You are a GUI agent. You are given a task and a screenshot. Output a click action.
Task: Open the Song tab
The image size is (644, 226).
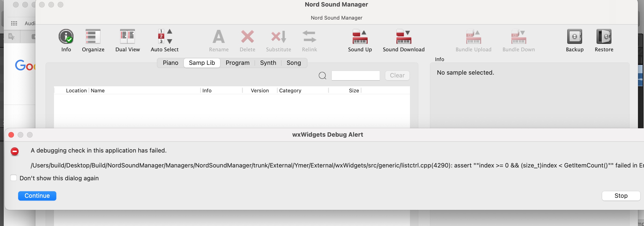(294, 63)
